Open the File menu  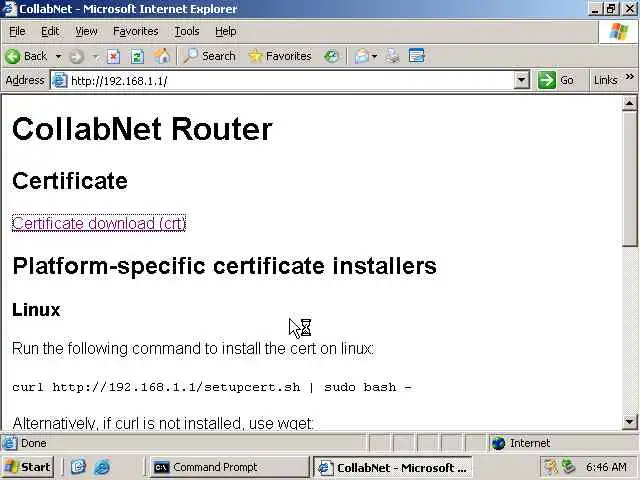(x=17, y=31)
